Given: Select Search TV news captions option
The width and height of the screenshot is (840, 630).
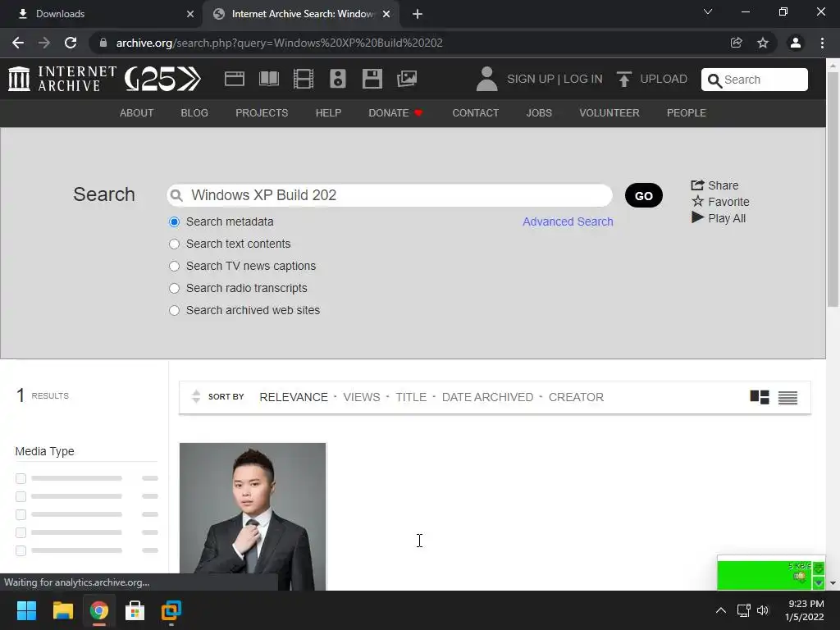Looking at the screenshot, I should [x=174, y=267].
